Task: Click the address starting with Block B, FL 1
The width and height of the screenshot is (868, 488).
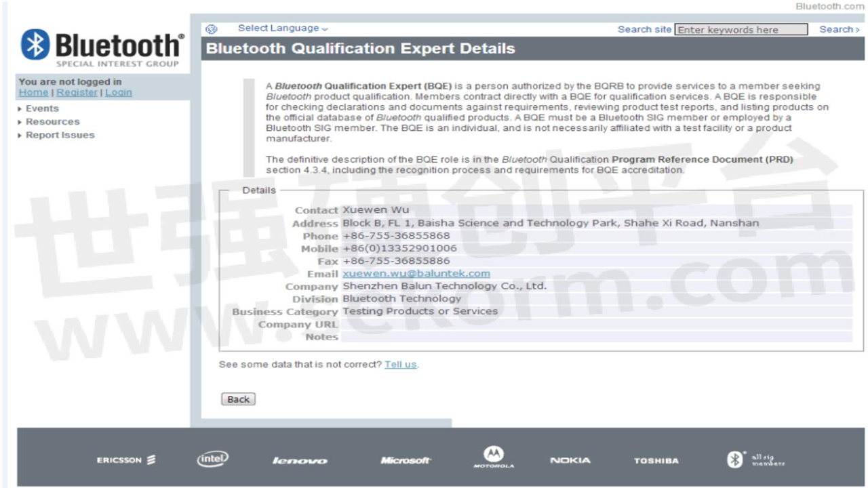Action: 551,223
